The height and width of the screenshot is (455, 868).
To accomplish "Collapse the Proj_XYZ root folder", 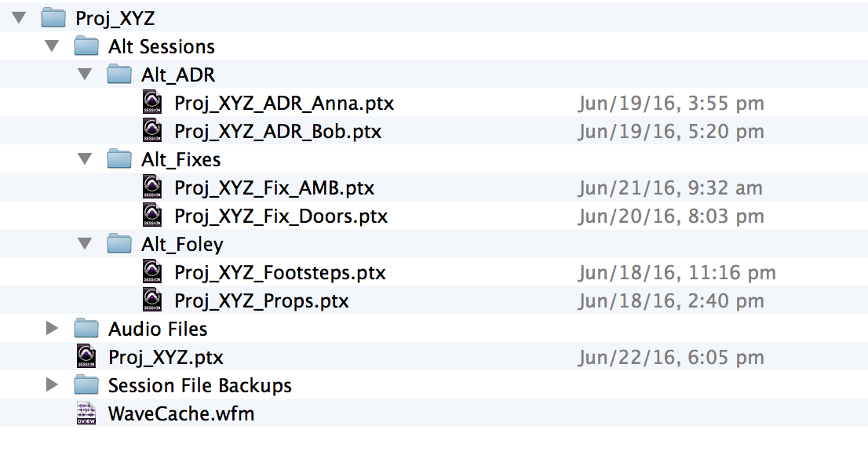I will point(20,18).
